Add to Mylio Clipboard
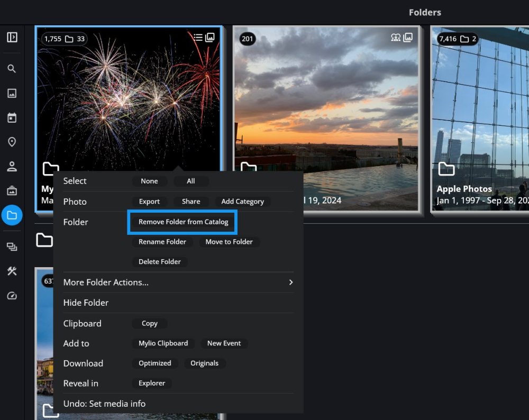The height and width of the screenshot is (420, 529). [x=163, y=343]
